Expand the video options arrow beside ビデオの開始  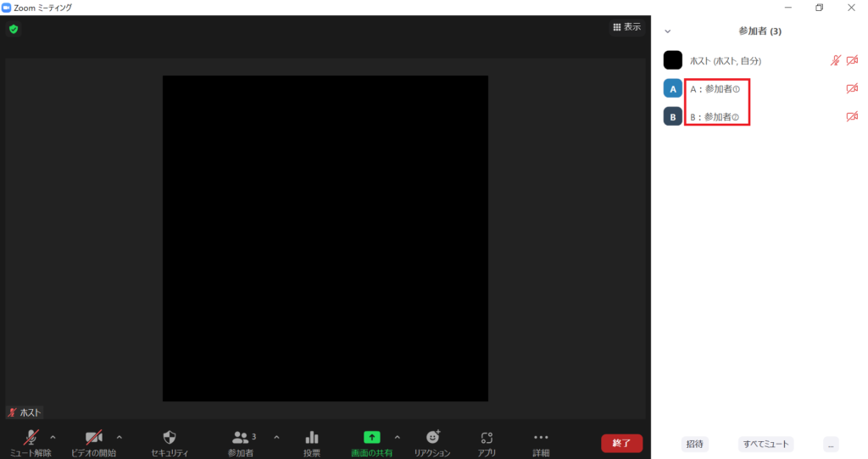119,437
